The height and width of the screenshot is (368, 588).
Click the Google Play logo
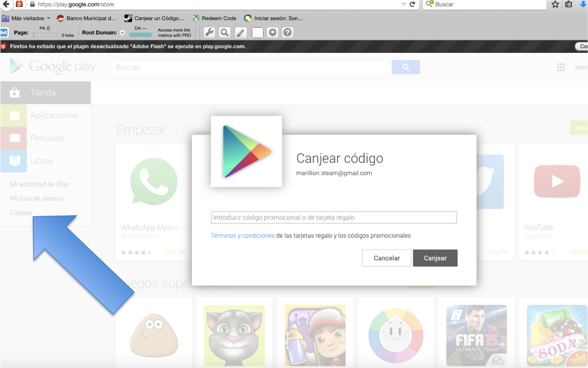(53, 66)
